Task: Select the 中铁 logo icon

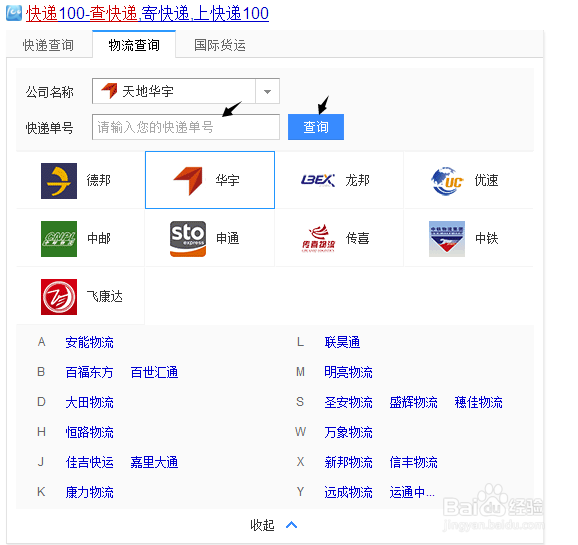Action: (x=447, y=239)
